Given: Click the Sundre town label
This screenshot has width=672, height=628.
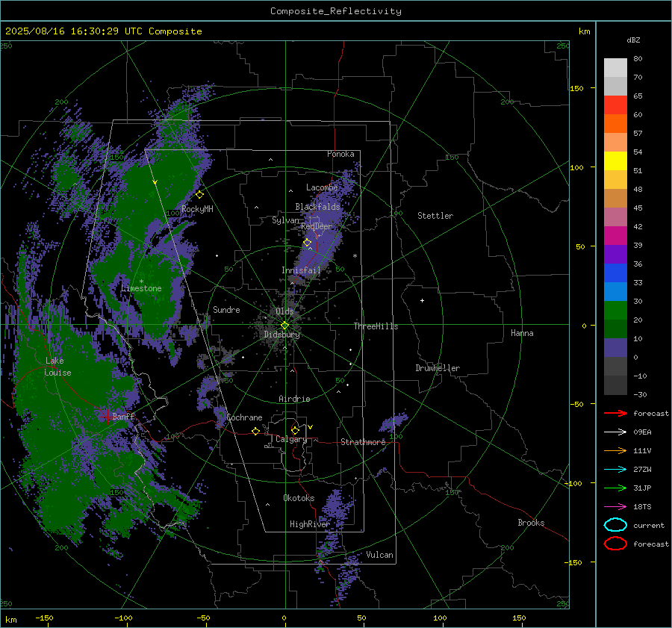Looking at the screenshot, I should pyautogui.click(x=226, y=310).
